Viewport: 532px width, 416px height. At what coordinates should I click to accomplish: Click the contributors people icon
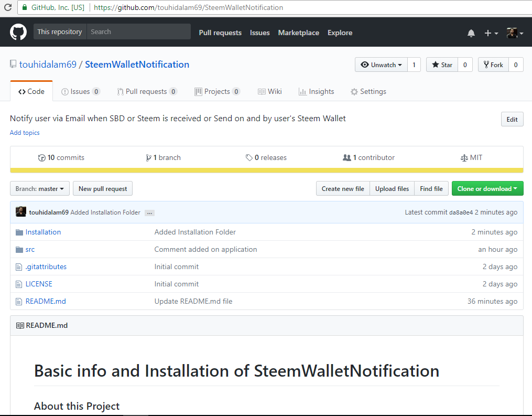click(x=347, y=157)
